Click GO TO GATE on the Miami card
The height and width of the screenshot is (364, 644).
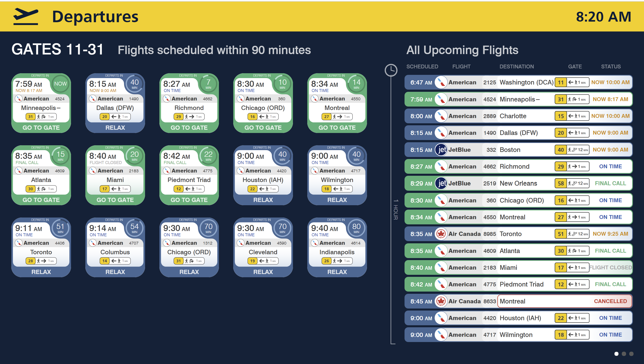click(x=115, y=200)
